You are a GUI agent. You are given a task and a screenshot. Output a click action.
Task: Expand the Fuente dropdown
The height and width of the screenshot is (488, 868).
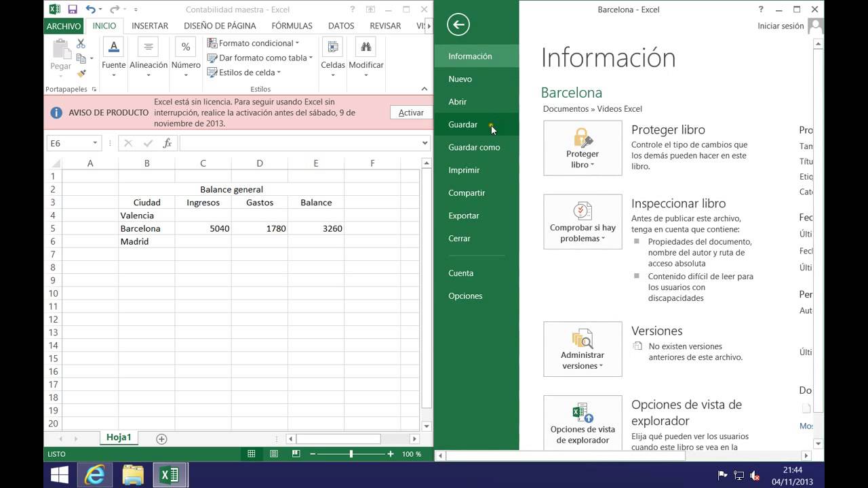click(113, 73)
